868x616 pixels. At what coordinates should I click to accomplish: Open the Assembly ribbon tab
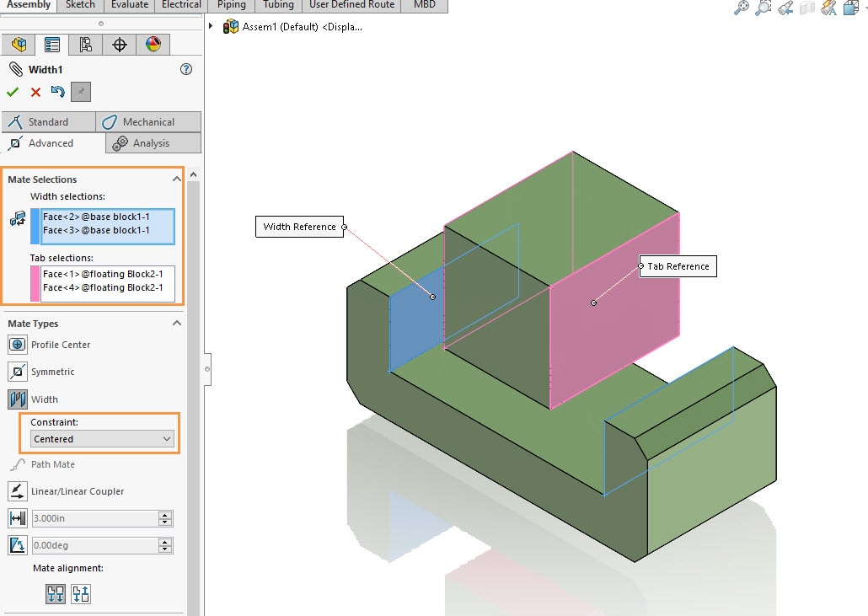[28, 5]
